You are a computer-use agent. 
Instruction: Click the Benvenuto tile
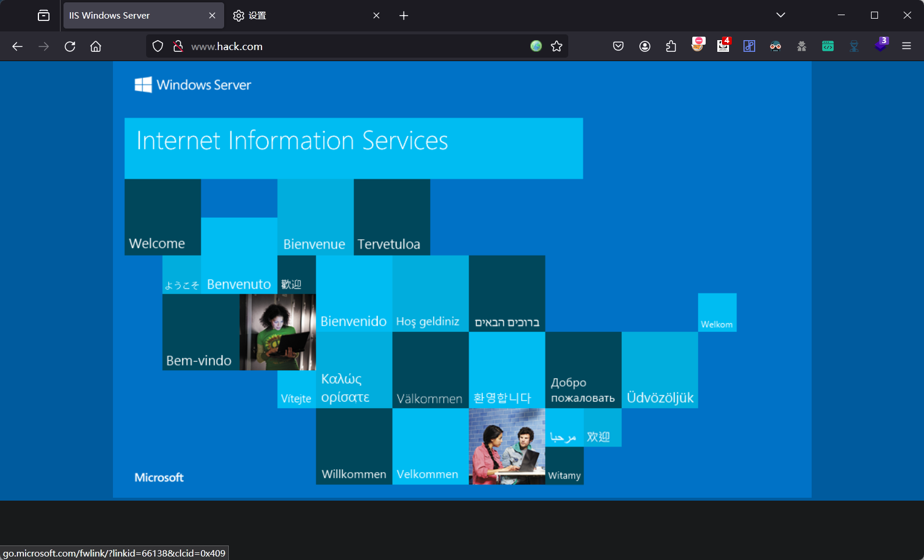pyautogui.click(x=239, y=256)
